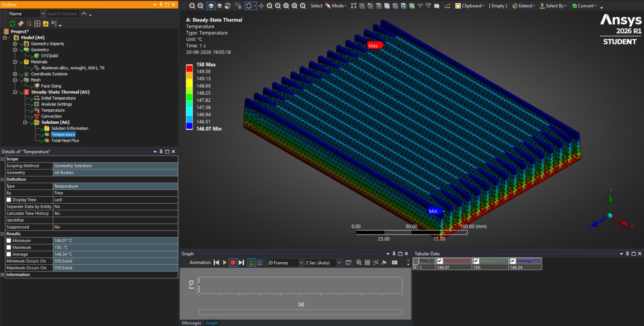
Task: Pin the Details of Temperature panel
Action: click(161, 152)
